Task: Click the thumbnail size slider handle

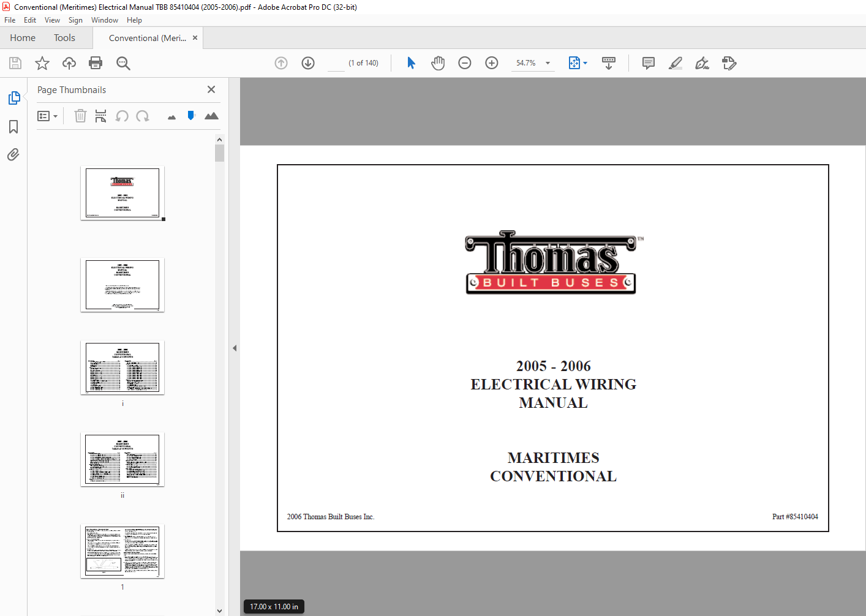Action: tap(191, 115)
